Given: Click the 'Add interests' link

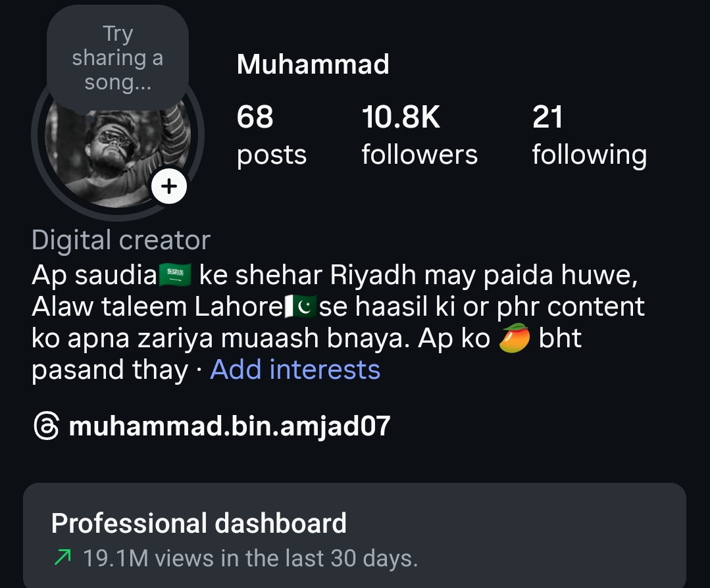Looking at the screenshot, I should (x=295, y=370).
